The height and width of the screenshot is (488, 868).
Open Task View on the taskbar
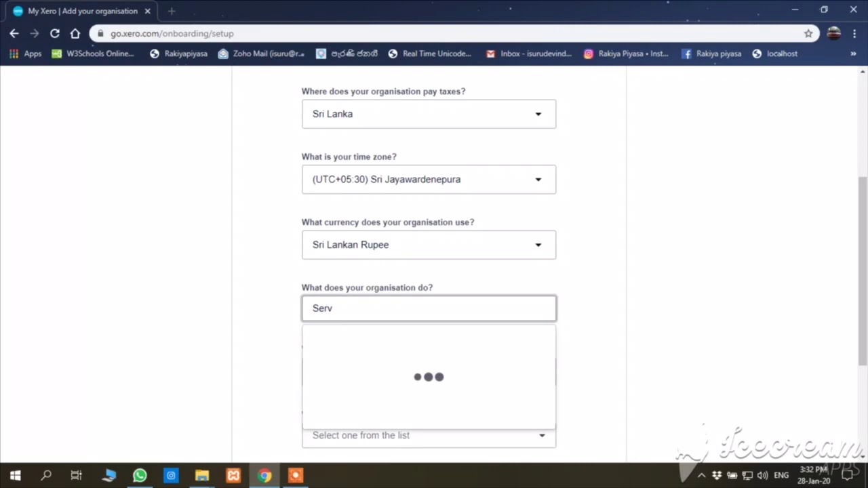(x=77, y=475)
